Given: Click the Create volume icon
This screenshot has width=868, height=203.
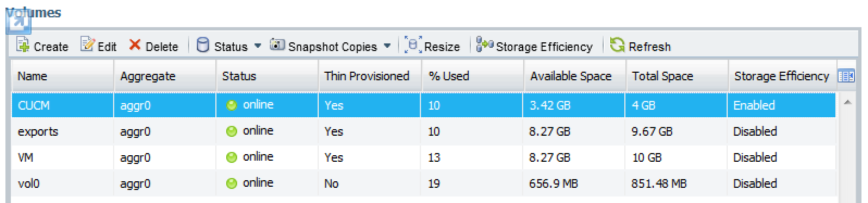Looking at the screenshot, I should coord(23,46).
